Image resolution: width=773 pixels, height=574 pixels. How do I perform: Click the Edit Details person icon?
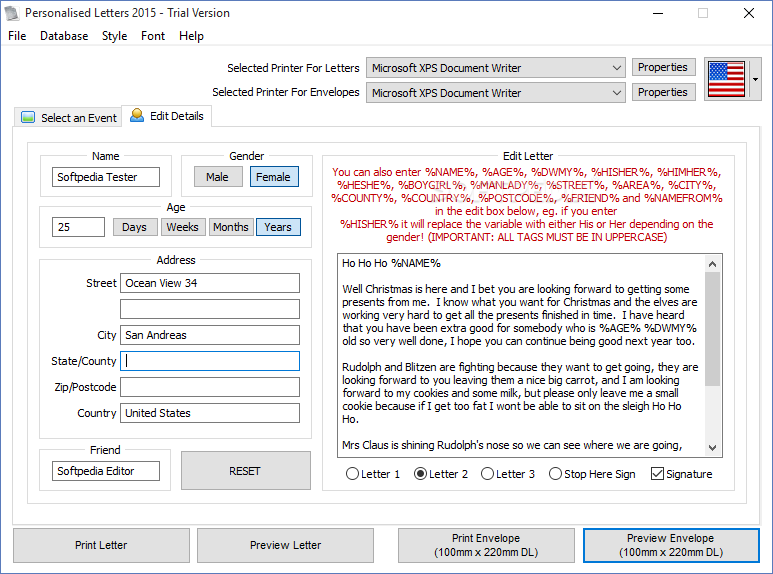(x=137, y=115)
